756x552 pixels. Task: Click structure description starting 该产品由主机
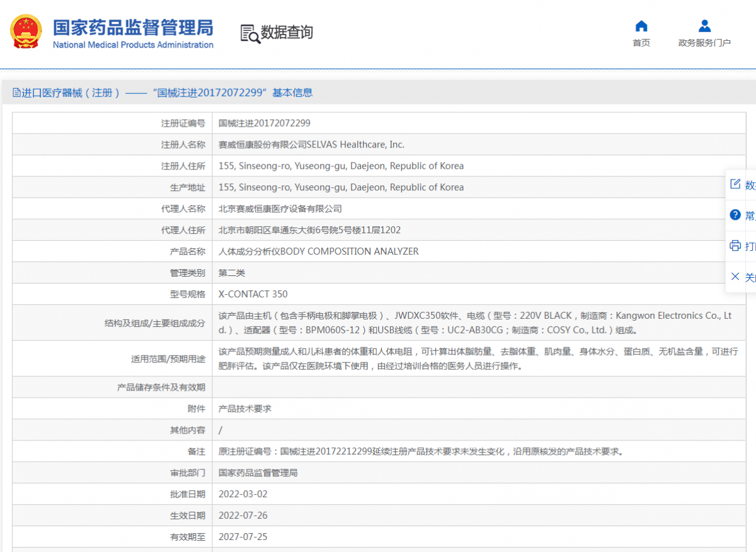point(475,323)
